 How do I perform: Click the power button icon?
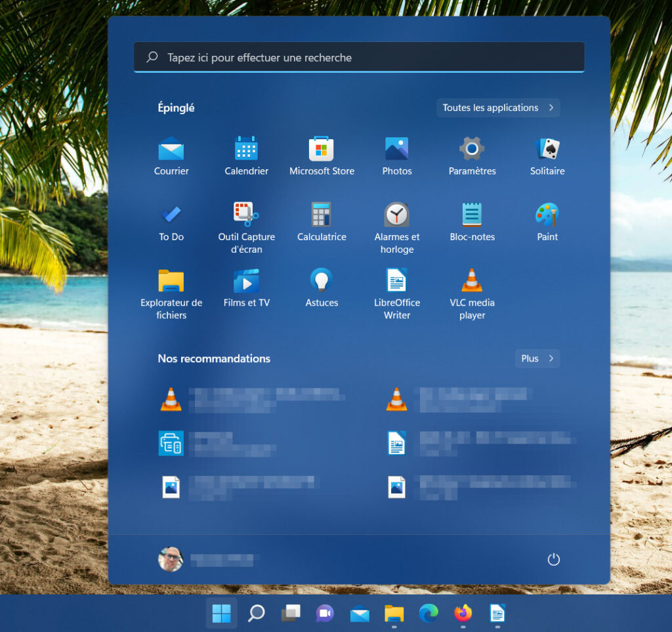tap(553, 559)
